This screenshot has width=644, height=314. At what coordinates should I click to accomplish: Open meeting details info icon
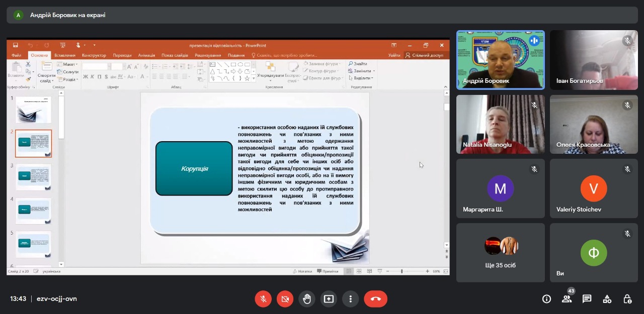click(546, 299)
